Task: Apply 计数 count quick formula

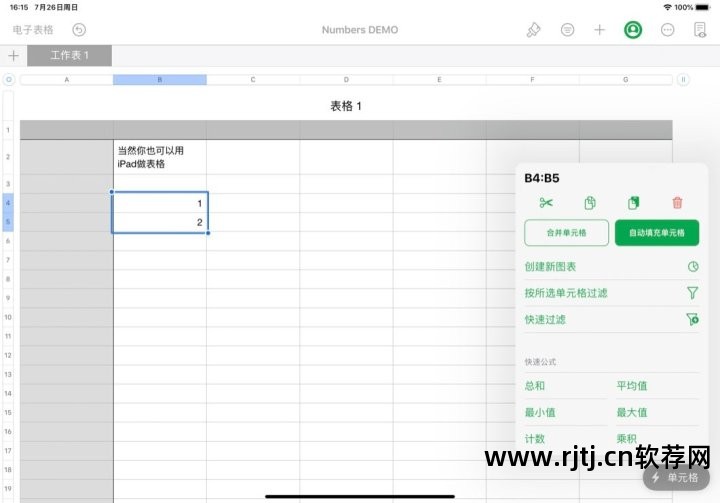Action: (535, 439)
